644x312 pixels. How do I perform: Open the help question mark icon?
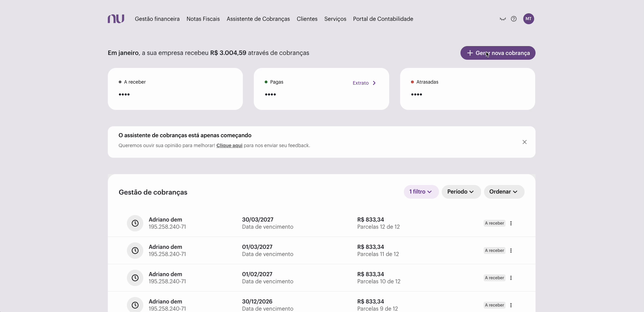point(514,19)
